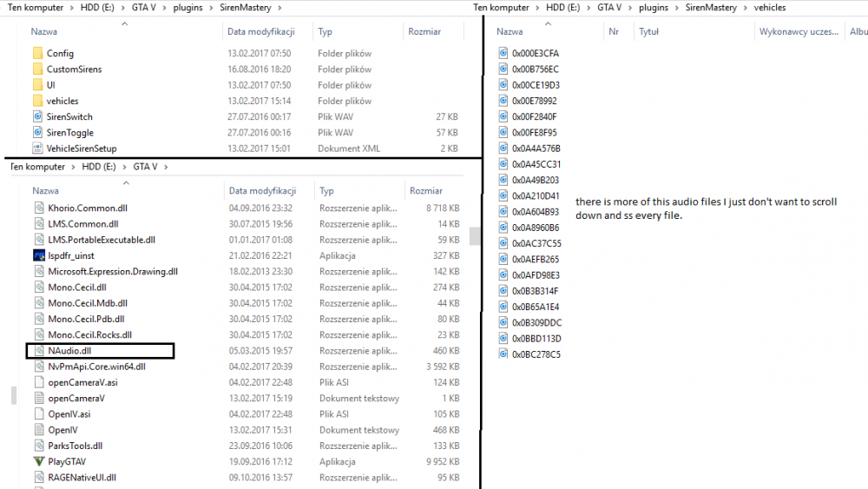The width and height of the screenshot is (868, 489).
Task: Navigate to SirenMastery in right window breadcrumb
Action: pos(711,8)
